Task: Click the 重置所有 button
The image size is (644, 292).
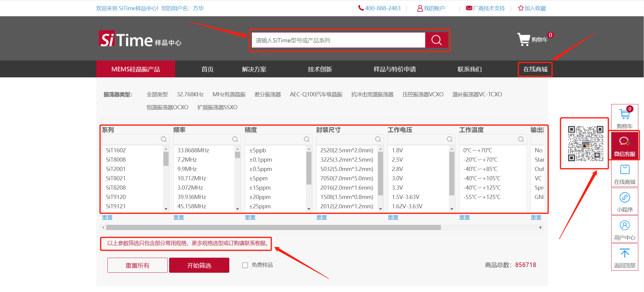Action: pos(138,265)
